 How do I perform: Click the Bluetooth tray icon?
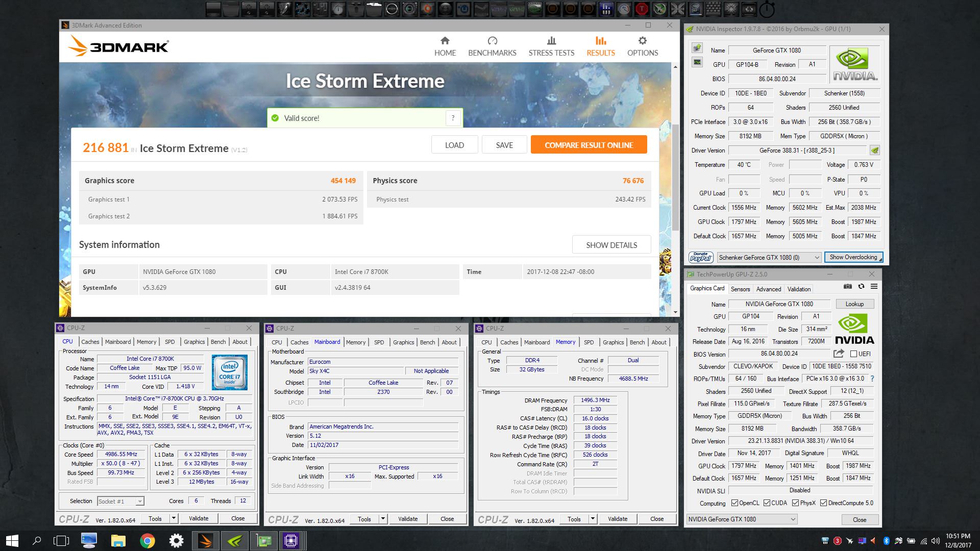887,541
